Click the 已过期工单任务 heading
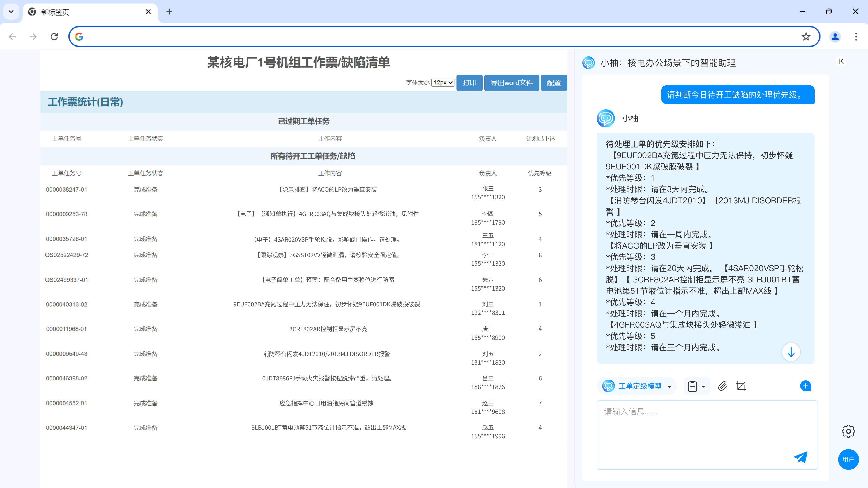This screenshot has height=488, width=868. (303, 121)
